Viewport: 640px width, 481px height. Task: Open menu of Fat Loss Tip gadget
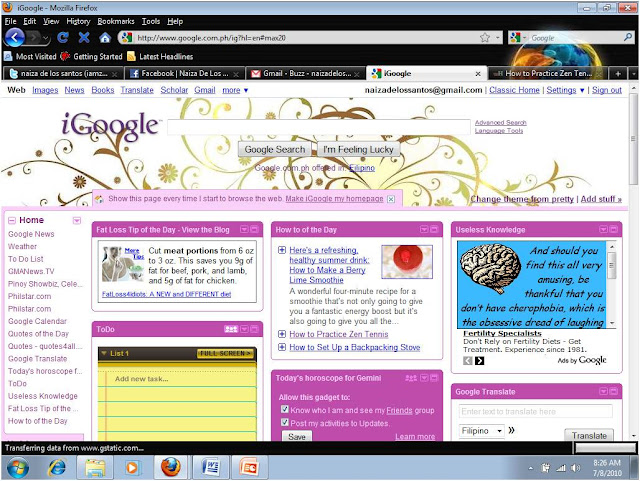[244, 229]
